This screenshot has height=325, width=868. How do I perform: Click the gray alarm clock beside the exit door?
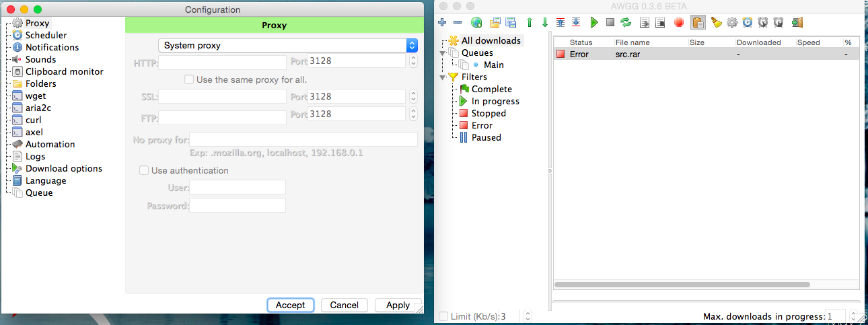pyautogui.click(x=779, y=22)
